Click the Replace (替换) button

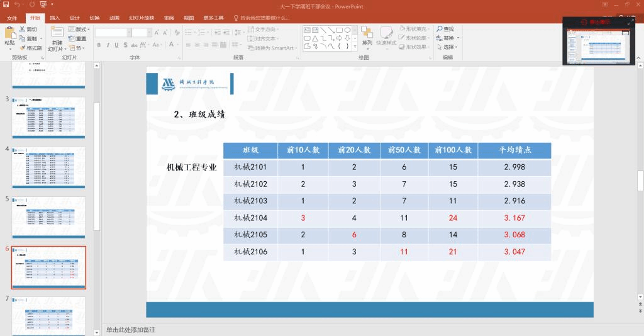[448, 38]
